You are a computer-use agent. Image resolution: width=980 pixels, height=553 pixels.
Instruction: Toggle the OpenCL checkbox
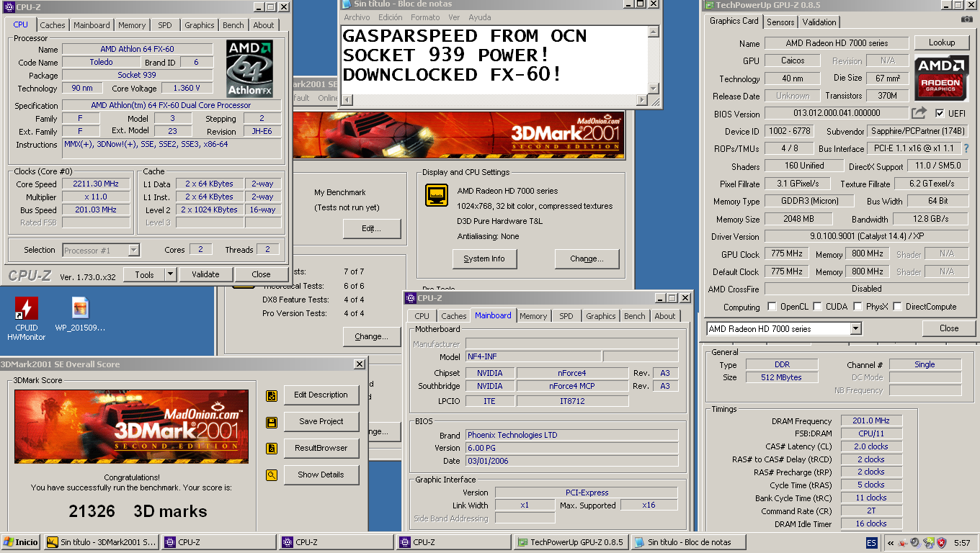click(772, 307)
